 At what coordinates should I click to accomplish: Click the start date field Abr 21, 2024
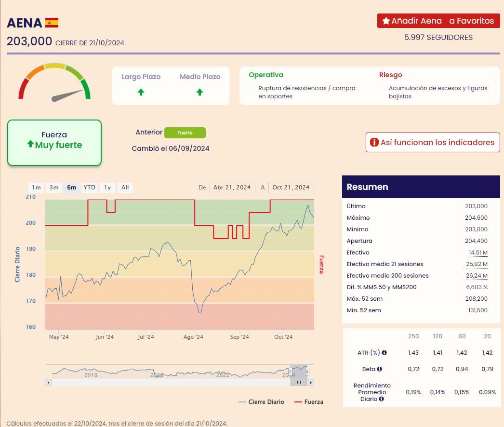(x=232, y=187)
